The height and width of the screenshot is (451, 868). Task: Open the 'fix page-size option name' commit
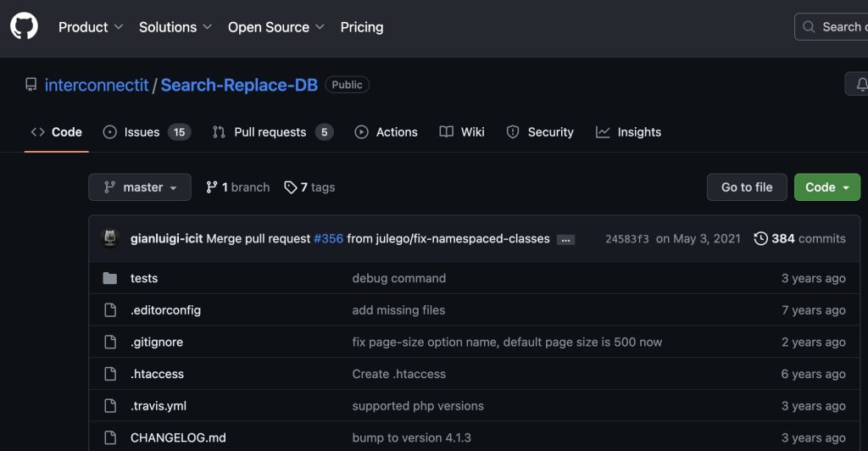[x=507, y=342]
